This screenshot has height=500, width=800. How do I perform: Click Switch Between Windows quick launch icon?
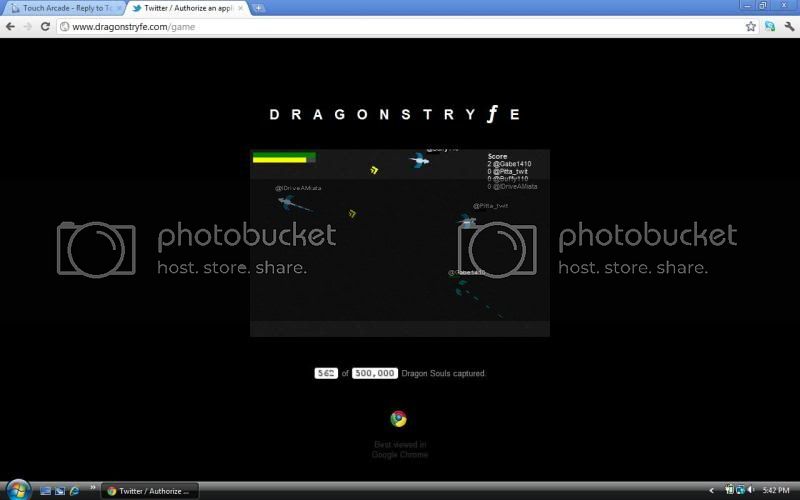tap(60, 491)
